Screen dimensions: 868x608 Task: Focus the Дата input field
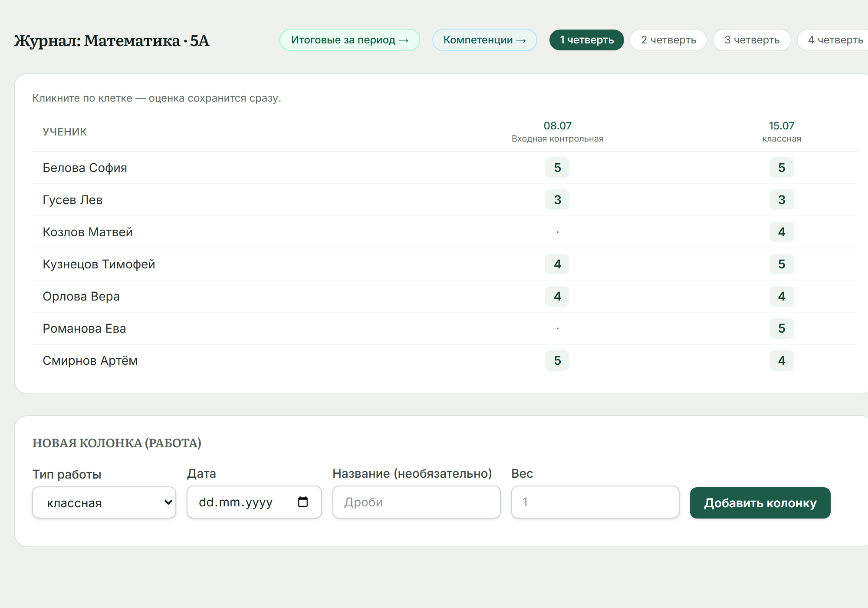click(254, 502)
